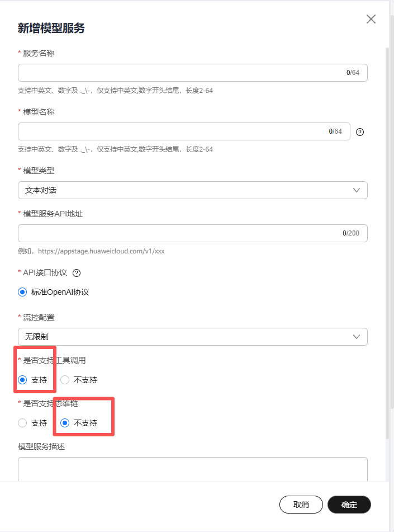The width and height of the screenshot is (394, 532).
Task: Click the 新增模型服务 dialog title
Action: click(51, 28)
